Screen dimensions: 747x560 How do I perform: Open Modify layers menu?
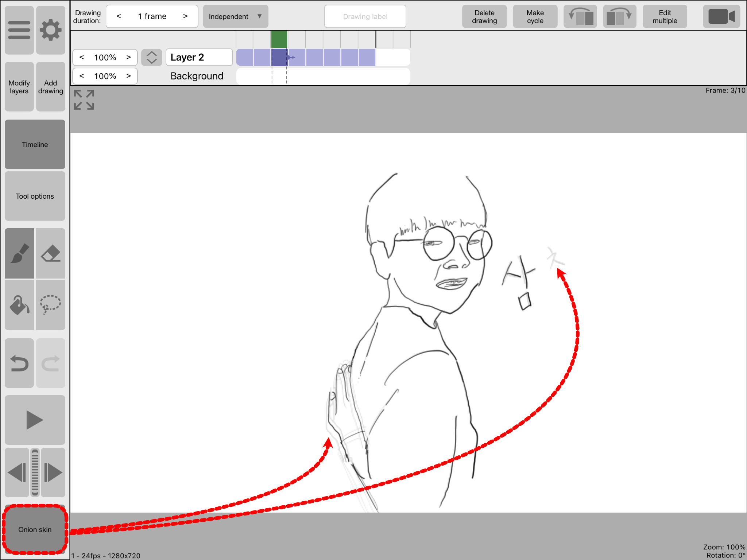point(19,87)
